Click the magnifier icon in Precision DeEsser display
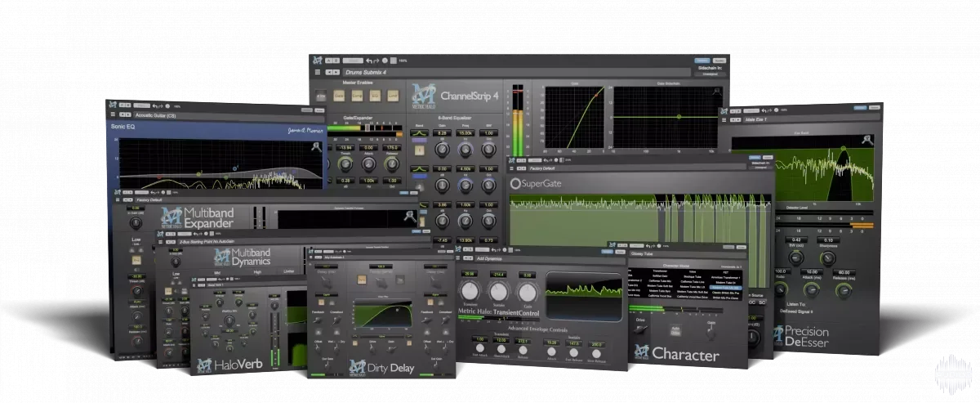The width and height of the screenshot is (980, 403). point(867,140)
